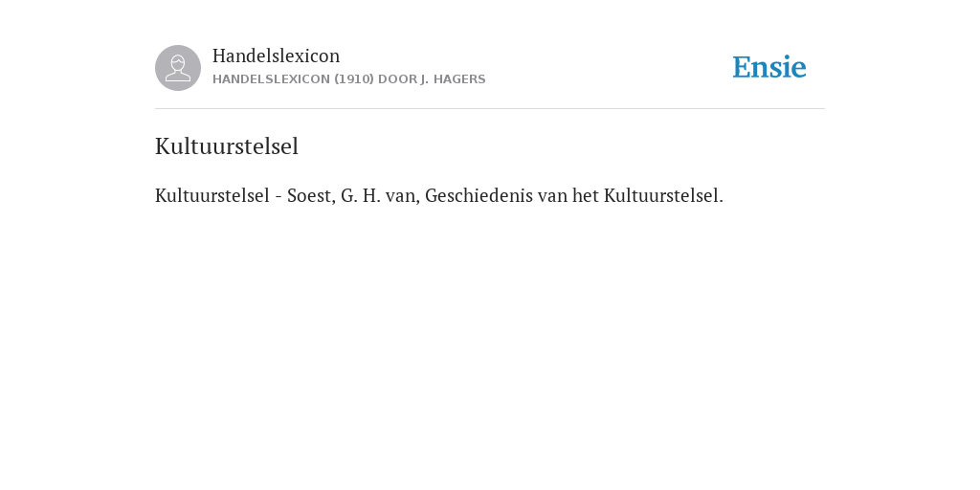Click the word het in the definition
This screenshot has height=490, width=980.
[x=586, y=195]
